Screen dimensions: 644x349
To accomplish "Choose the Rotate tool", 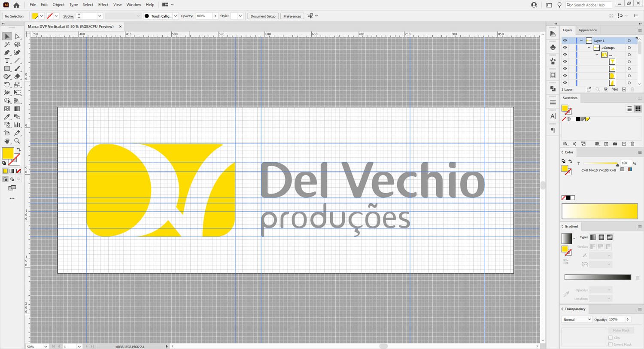I will [x=7, y=85].
